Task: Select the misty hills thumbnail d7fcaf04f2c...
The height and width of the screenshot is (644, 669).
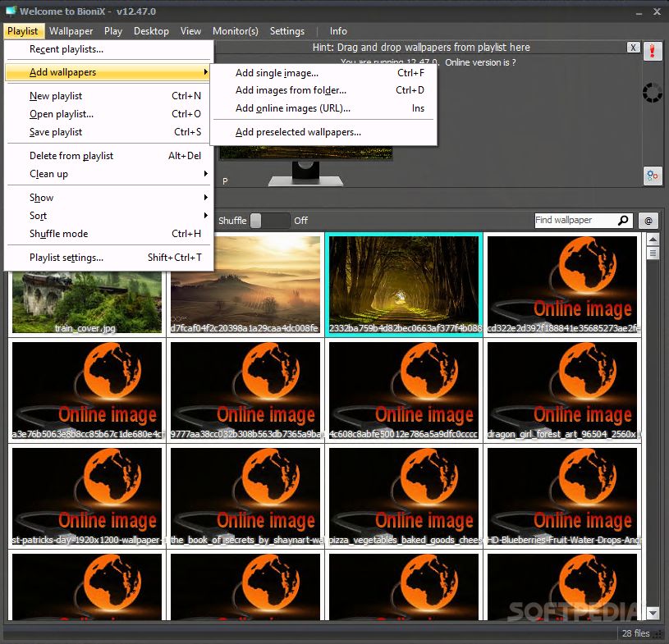Action: click(245, 285)
